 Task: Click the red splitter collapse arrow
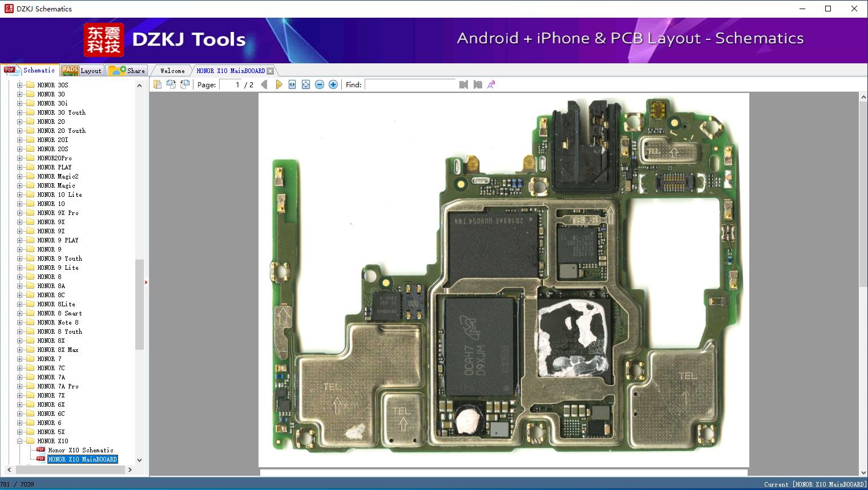[146, 282]
